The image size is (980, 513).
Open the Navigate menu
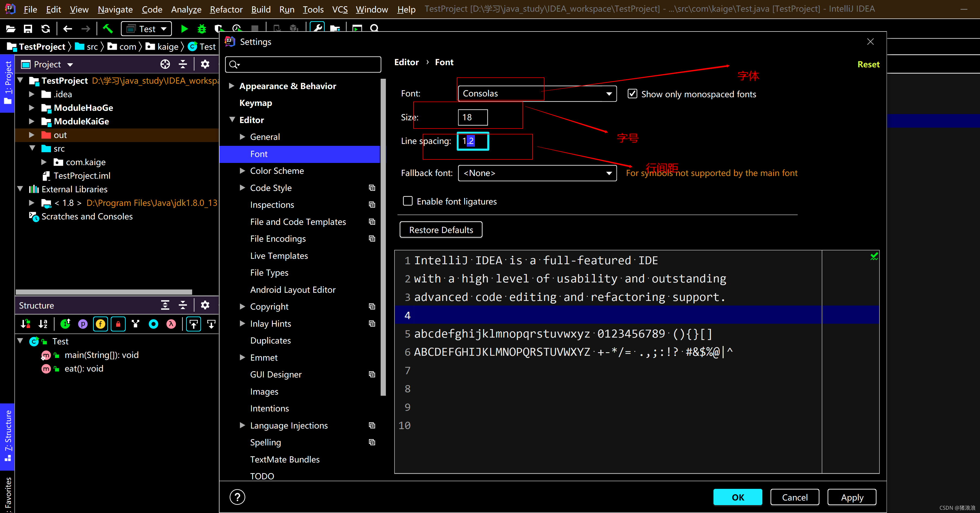tap(115, 9)
